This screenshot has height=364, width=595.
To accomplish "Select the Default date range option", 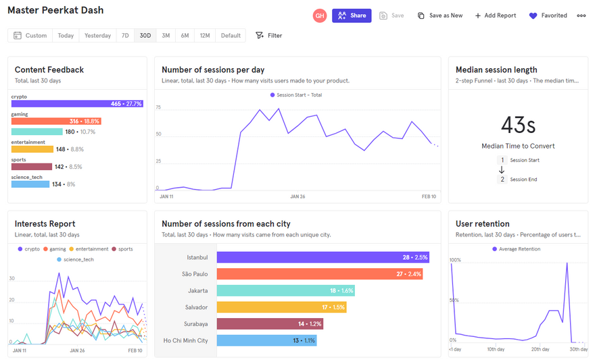I will (x=231, y=36).
